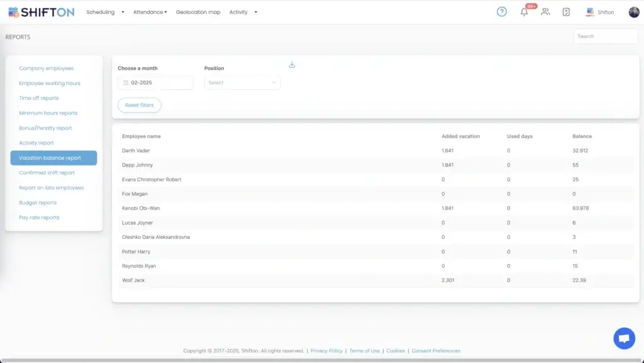Expand the Scheduling dropdown menu
Viewport: 644px width, 363px height.
pyautogui.click(x=105, y=12)
